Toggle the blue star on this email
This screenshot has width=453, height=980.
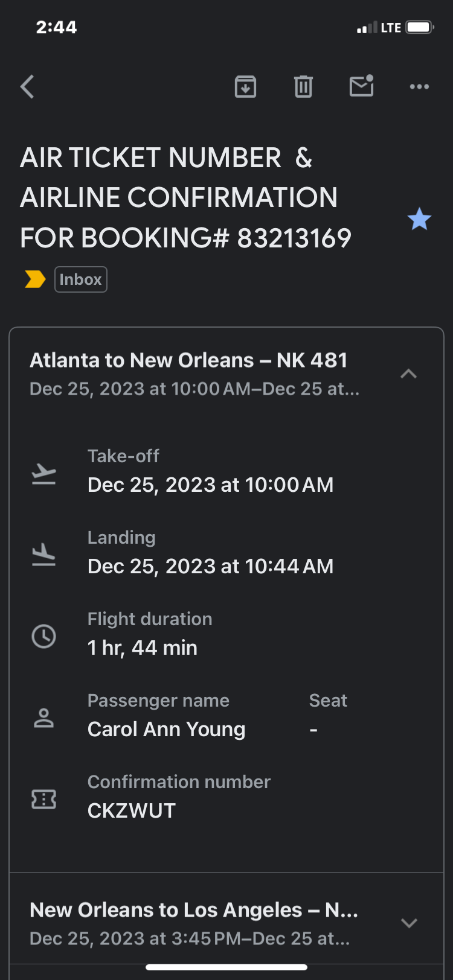click(419, 219)
